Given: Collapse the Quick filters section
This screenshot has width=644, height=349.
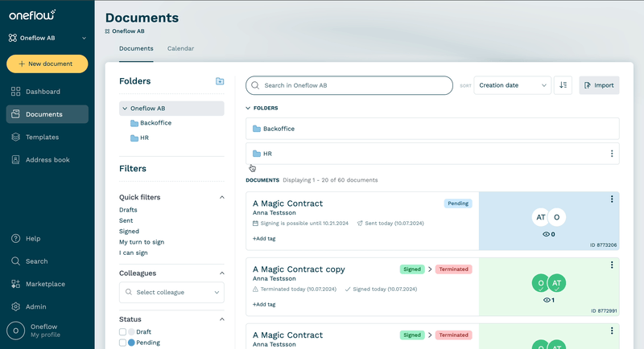Looking at the screenshot, I should click(222, 197).
